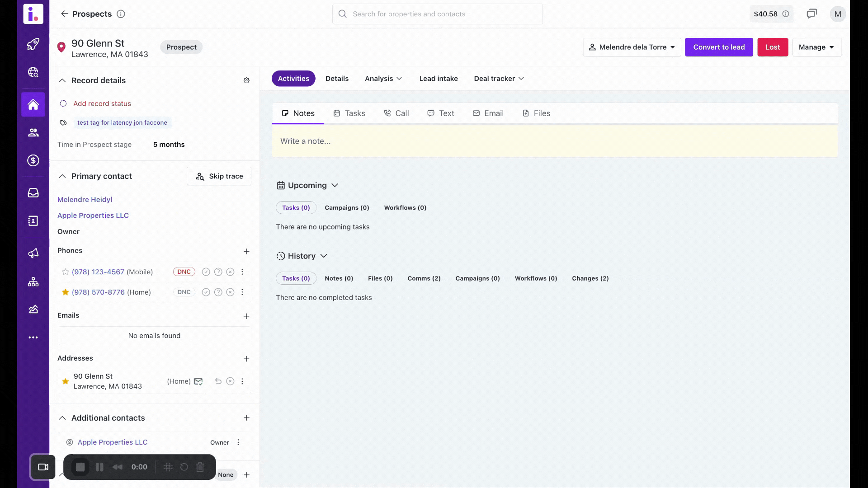The width and height of the screenshot is (868, 488).
Task: Open the Apple Properties LLC contact link
Action: point(93,216)
